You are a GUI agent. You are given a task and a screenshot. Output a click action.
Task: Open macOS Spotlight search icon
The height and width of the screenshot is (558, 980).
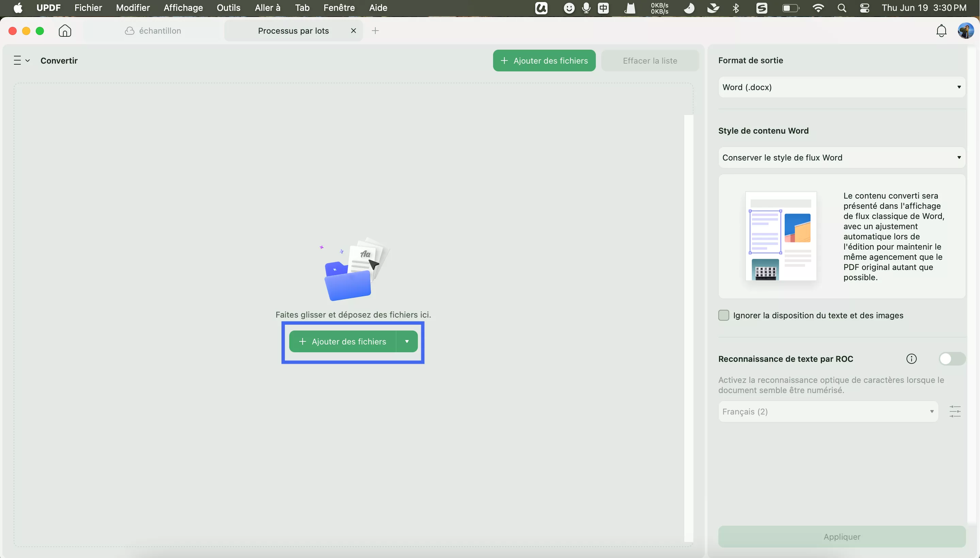click(x=842, y=8)
